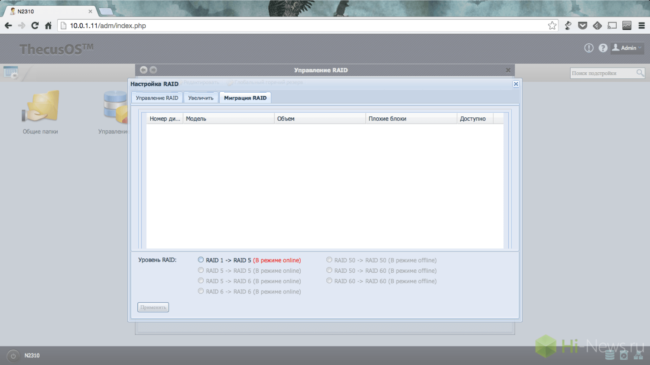Close the Управление RAID window
The height and width of the screenshot is (365, 650).
(508, 70)
